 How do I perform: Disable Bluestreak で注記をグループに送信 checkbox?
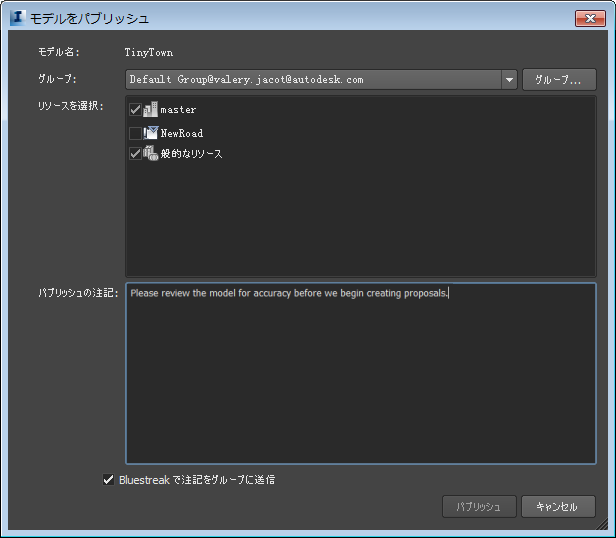point(108,479)
